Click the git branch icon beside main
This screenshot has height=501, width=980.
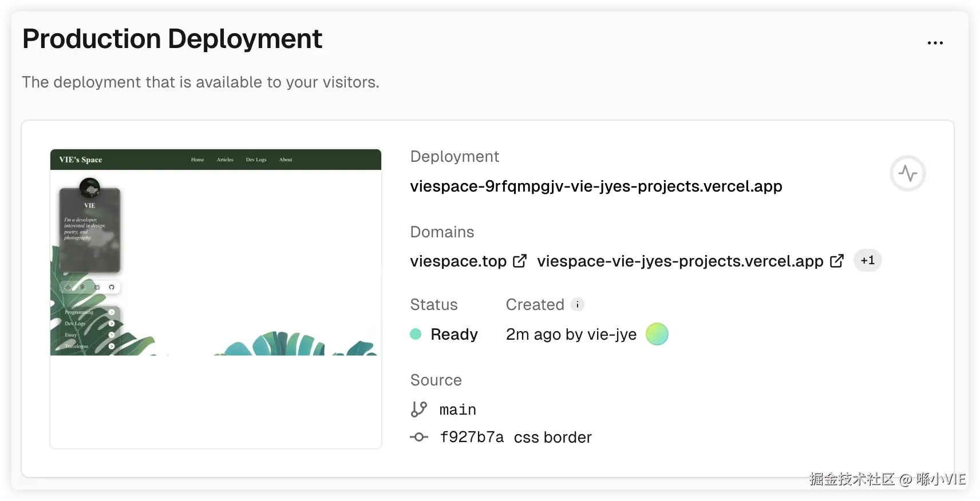tap(419, 409)
